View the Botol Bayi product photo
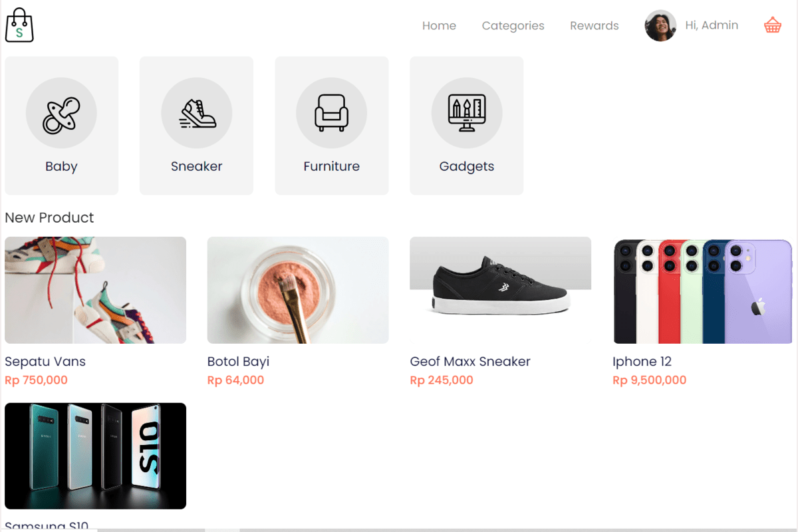This screenshot has height=532, width=798. [x=298, y=290]
